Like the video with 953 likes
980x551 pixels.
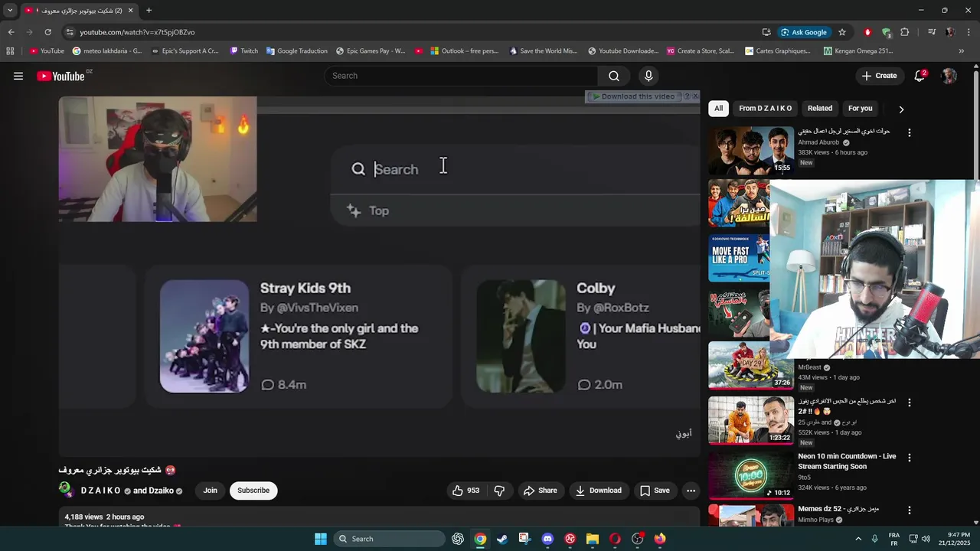(x=465, y=491)
